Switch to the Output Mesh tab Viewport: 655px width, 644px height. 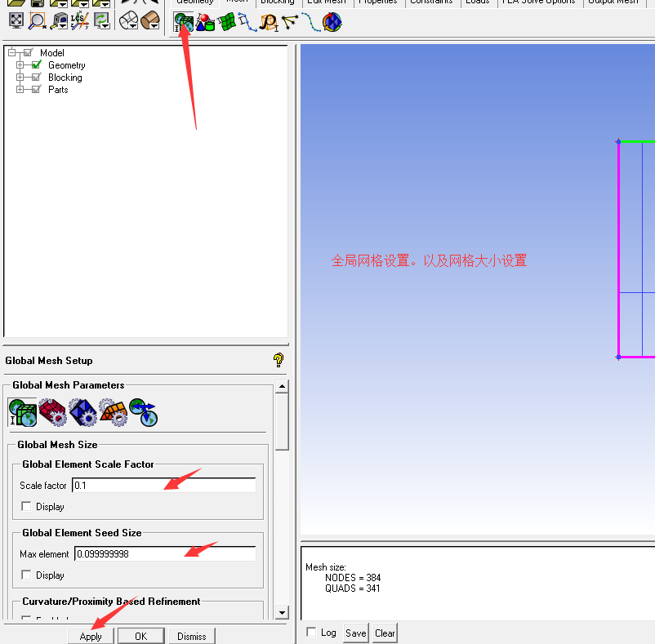[x=613, y=2]
